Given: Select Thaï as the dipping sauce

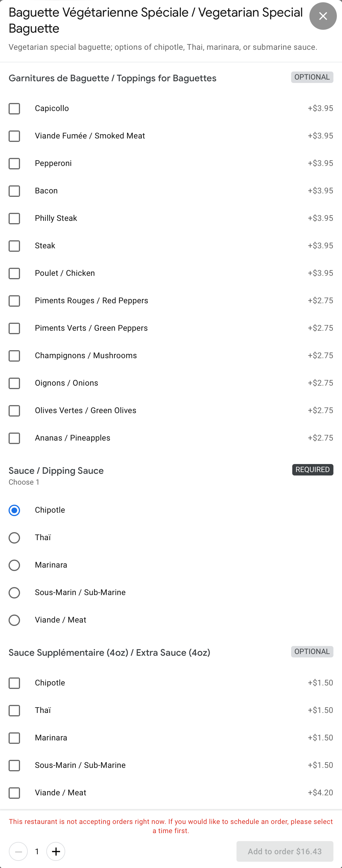Looking at the screenshot, I should click(x=14, y=538).
